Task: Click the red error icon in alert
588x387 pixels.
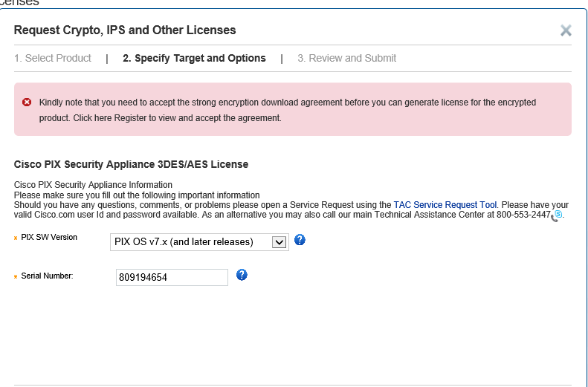Action: pos(27,103)
